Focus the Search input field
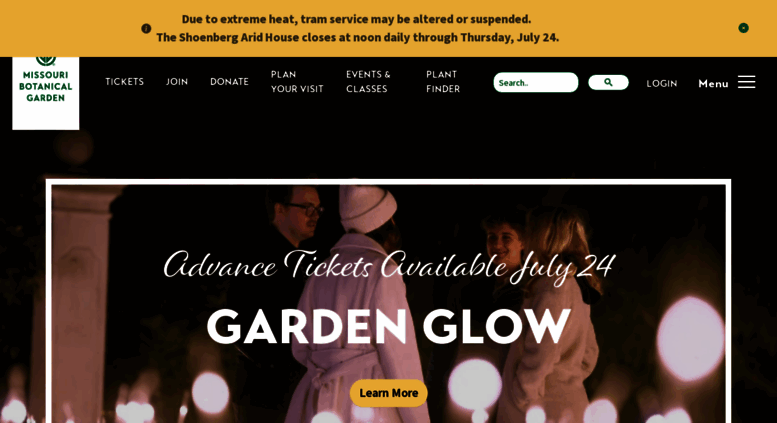Viewport: 777px width, 423px height. click(x=536, y=82)
